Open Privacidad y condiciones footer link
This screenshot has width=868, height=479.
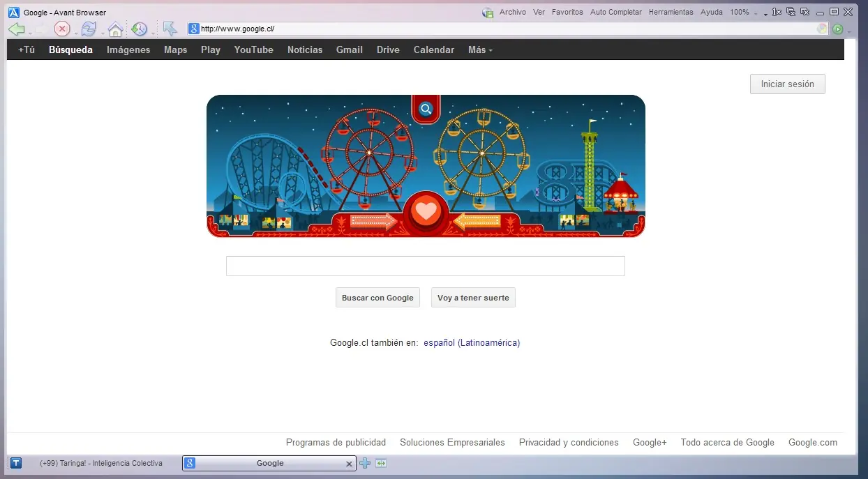pyautogui.click(x=569, y=442)
